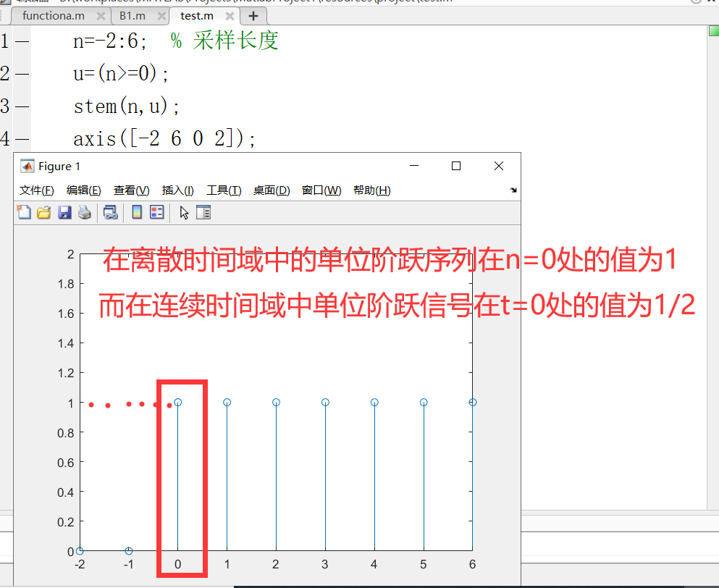Open a new editor tab with the plus button
This screenshot has height=588, width=719.
click(x=253, y=15)
